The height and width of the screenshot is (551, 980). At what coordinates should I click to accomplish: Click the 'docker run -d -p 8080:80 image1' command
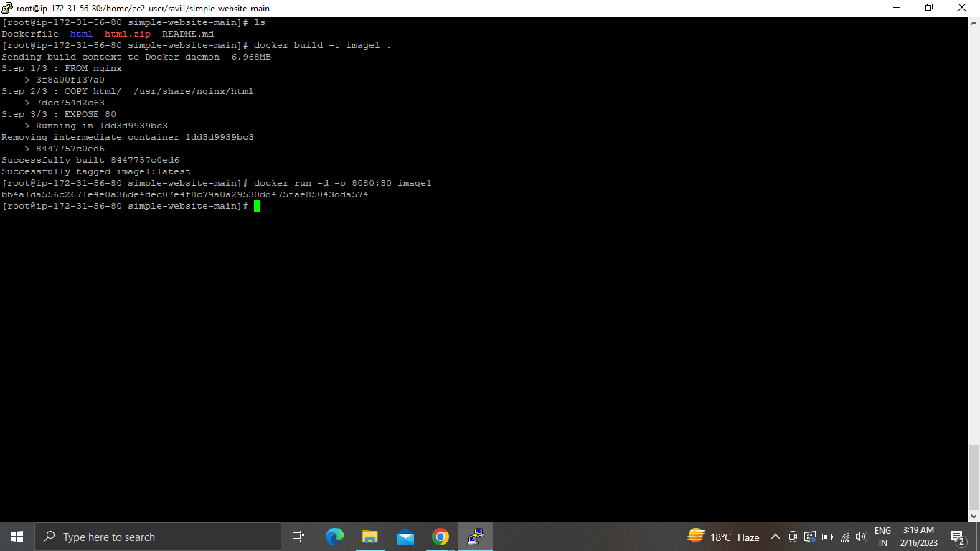click(342, 183)
